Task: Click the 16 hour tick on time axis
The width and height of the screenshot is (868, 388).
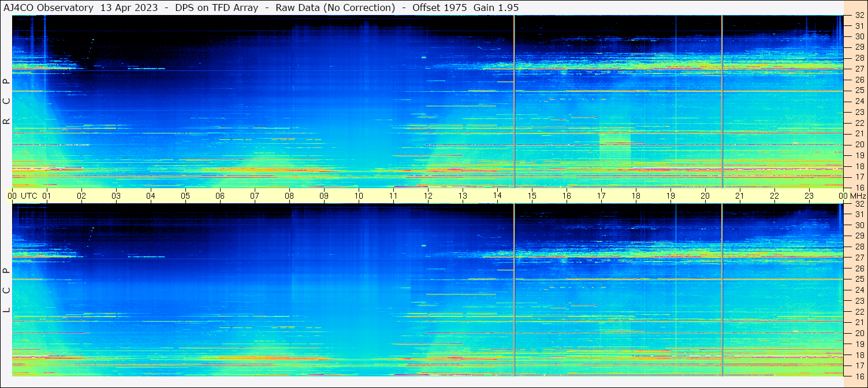Action: tap(567, 196)
